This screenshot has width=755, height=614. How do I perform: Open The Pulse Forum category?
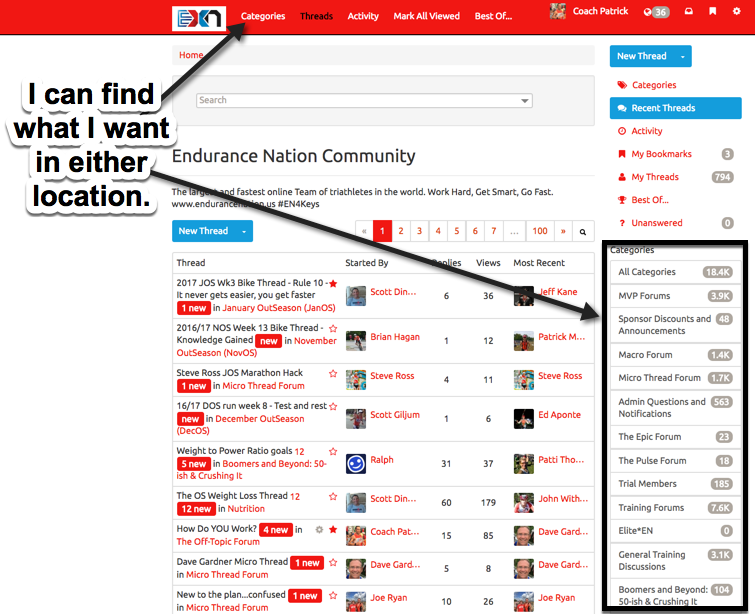[675, 461]
